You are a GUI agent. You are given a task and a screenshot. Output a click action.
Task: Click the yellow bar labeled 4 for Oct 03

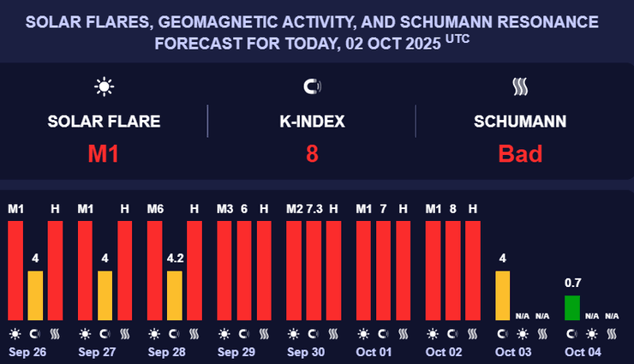[502, 295]
